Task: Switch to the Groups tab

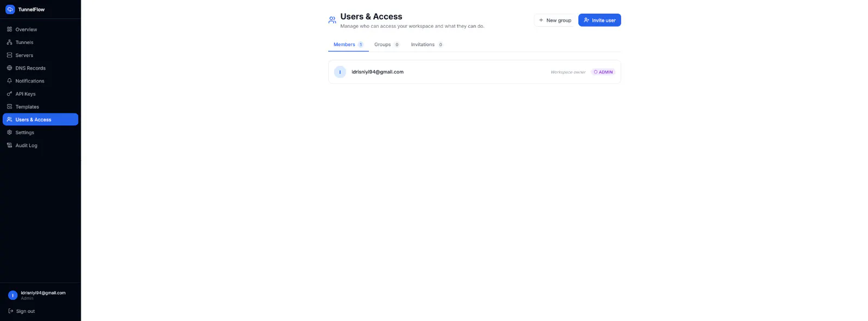Action: (387, 45)
